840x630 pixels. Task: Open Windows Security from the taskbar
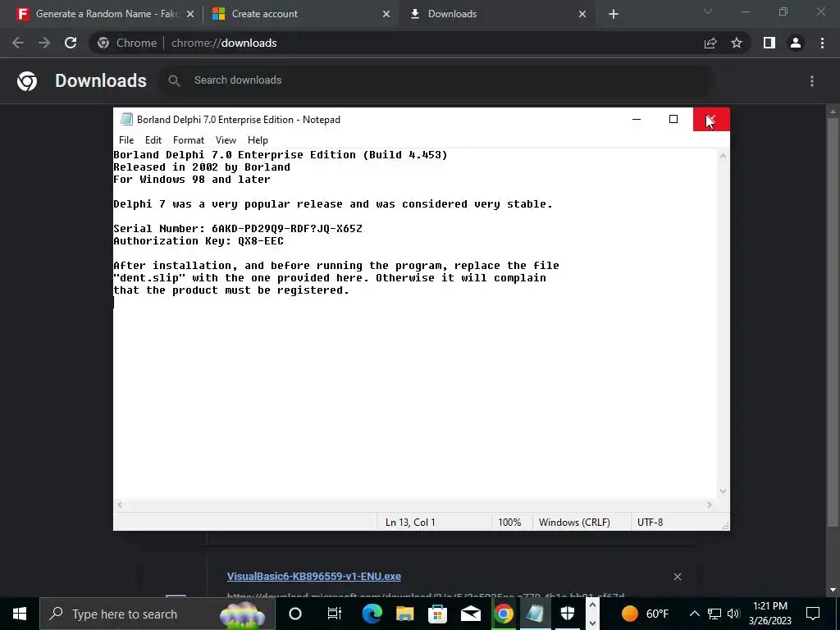(x=568, y=614)
